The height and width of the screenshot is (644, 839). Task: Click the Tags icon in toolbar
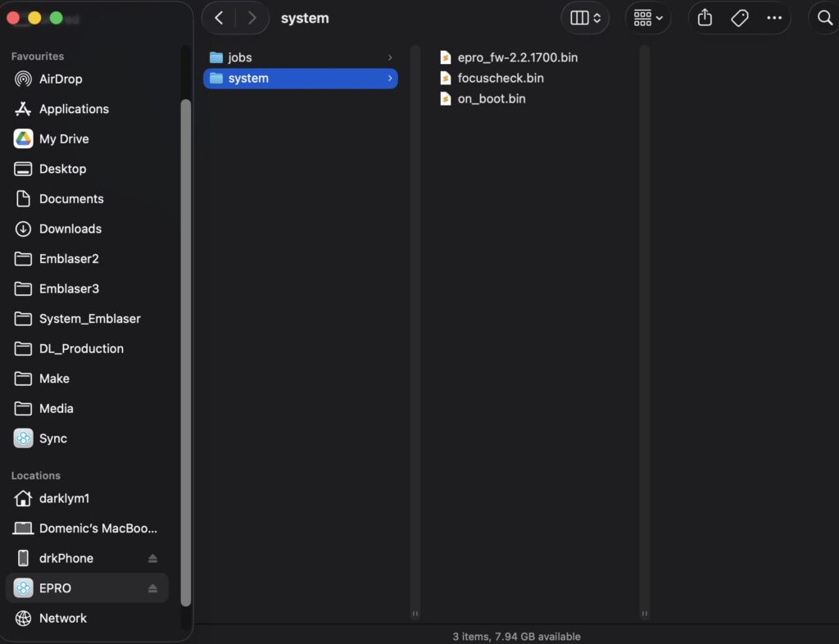point(740,18)
